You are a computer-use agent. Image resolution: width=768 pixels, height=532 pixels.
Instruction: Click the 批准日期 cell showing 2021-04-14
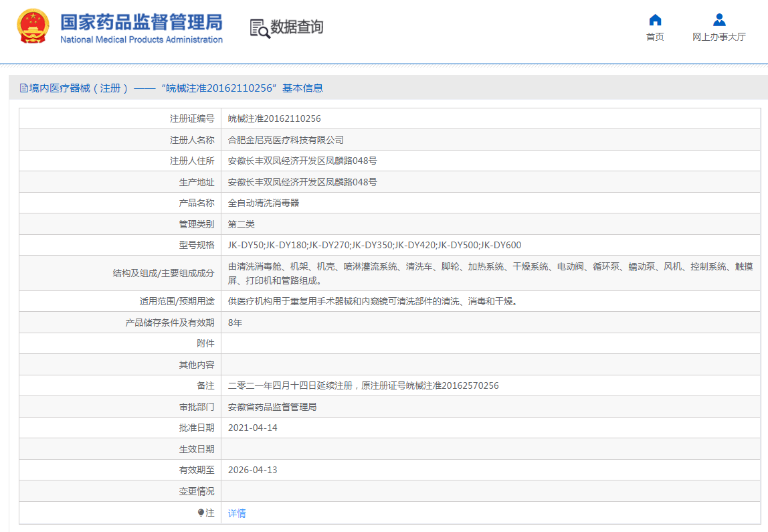[x=254, y=427]
